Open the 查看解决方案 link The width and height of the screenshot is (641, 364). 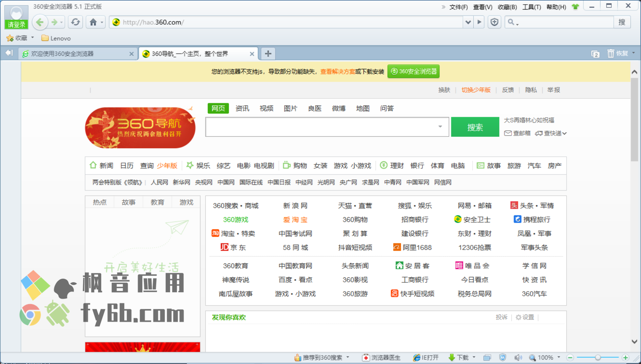(338, 72)
